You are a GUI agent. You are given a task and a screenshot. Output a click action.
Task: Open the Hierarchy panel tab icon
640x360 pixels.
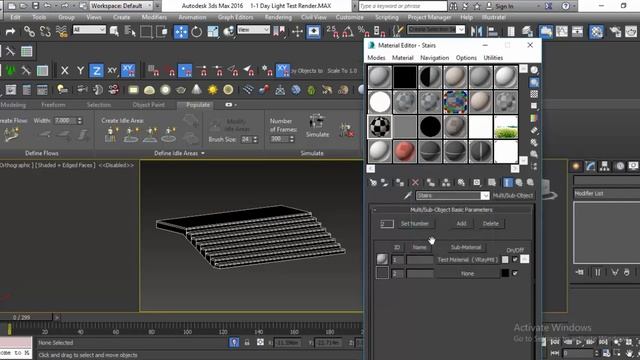[x=605, y=166]
